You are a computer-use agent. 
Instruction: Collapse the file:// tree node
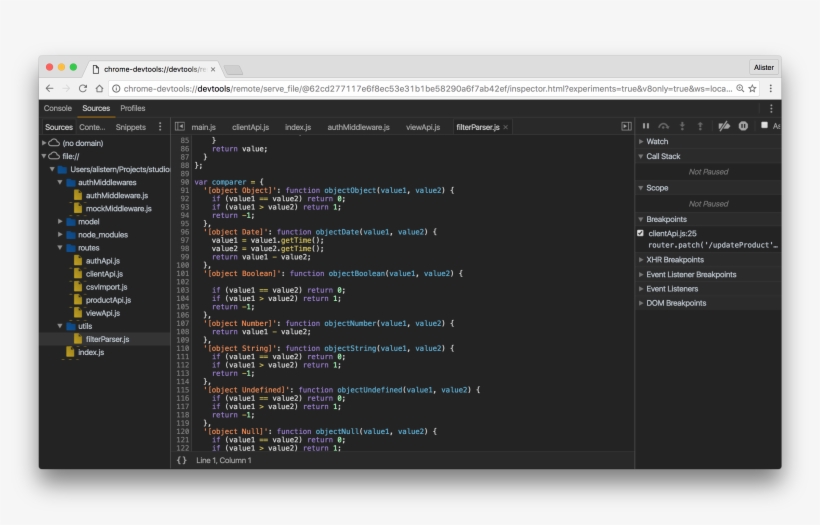coord(44,156)
